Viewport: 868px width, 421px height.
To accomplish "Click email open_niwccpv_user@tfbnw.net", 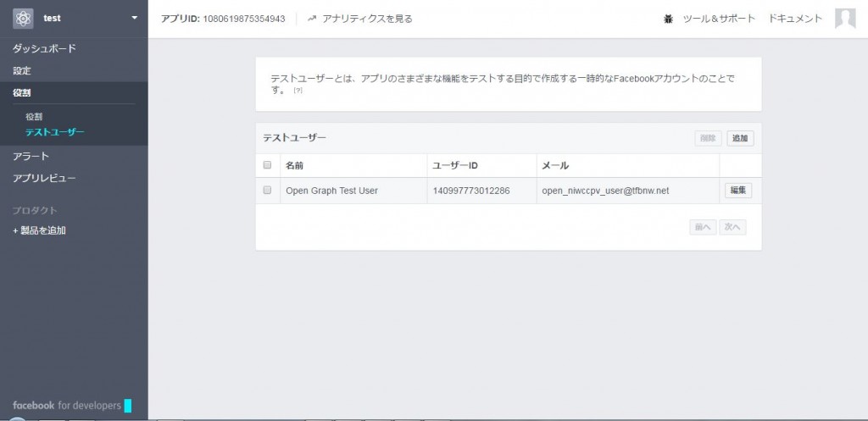I will click(x=605, y=191).
